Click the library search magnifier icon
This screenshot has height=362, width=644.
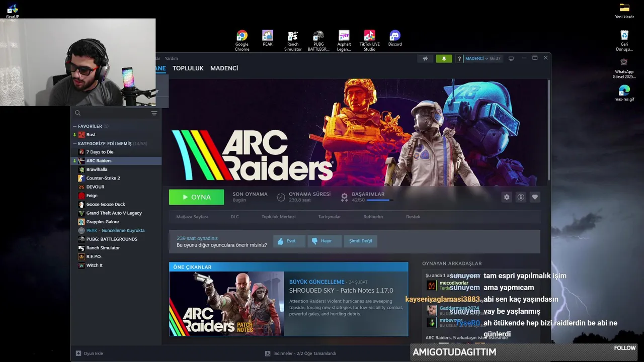[x=77, y=113]
